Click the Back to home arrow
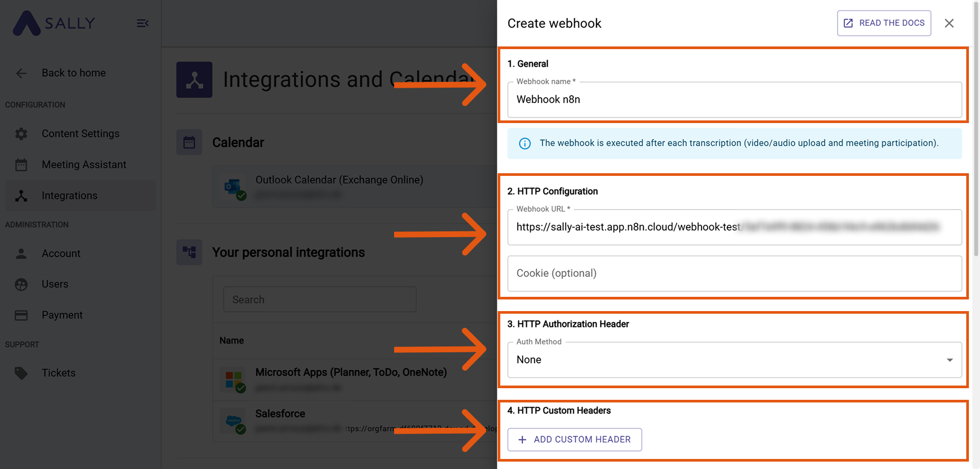Viewport: 980px width, 469px height. point(21,73)
